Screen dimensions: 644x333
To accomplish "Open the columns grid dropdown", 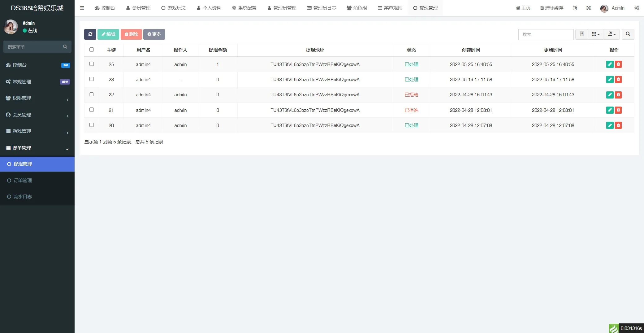I will 595,34.
